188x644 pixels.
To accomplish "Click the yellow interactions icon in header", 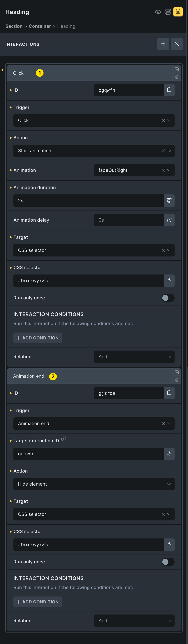I will pos(178,12).
